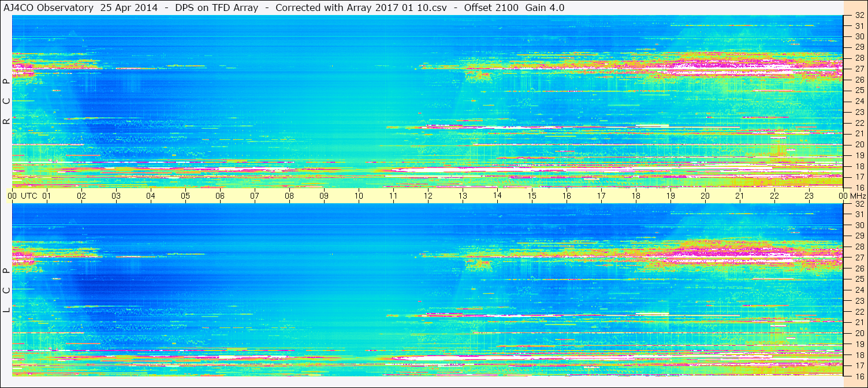This screenshot has height=388, width=868.
Task: Select the 19 hour time label on UTC axis
Action: pyautogui.click(x=670, y=196)
